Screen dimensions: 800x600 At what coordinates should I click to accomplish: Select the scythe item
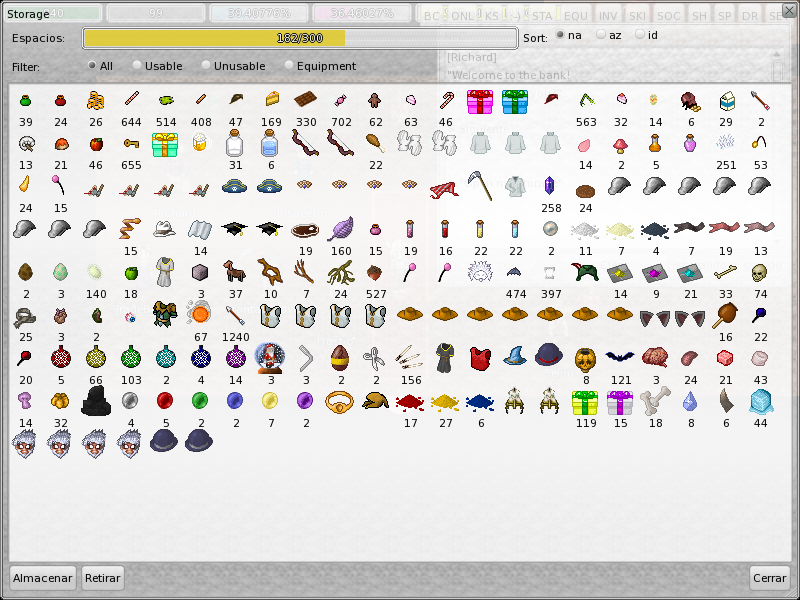pos(480,185)
